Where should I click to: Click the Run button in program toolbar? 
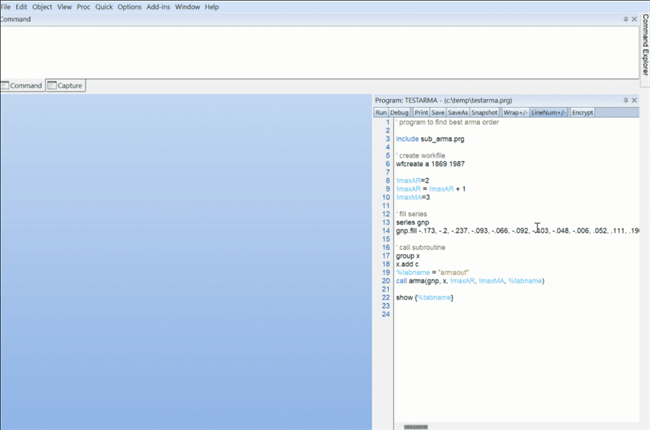pos(381,113)
